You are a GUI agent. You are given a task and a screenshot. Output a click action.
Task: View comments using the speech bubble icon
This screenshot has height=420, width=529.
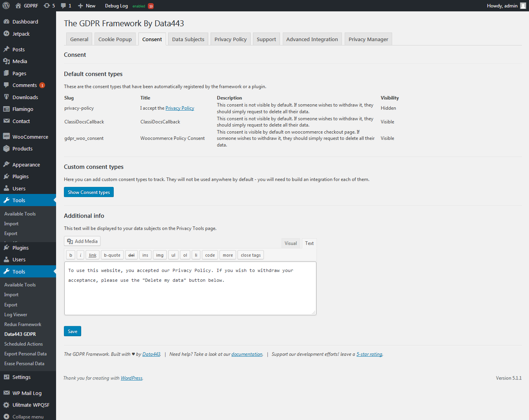click(64, 5)
